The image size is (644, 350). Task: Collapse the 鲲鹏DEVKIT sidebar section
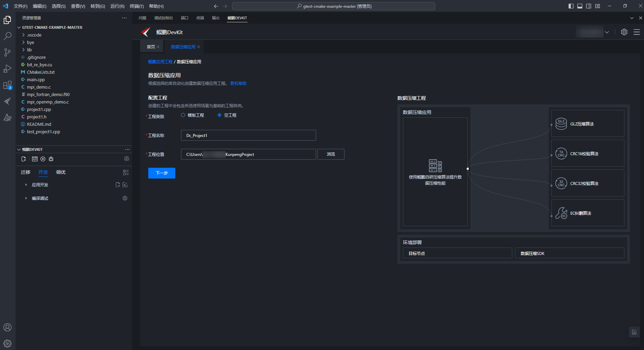click(19, 149)
